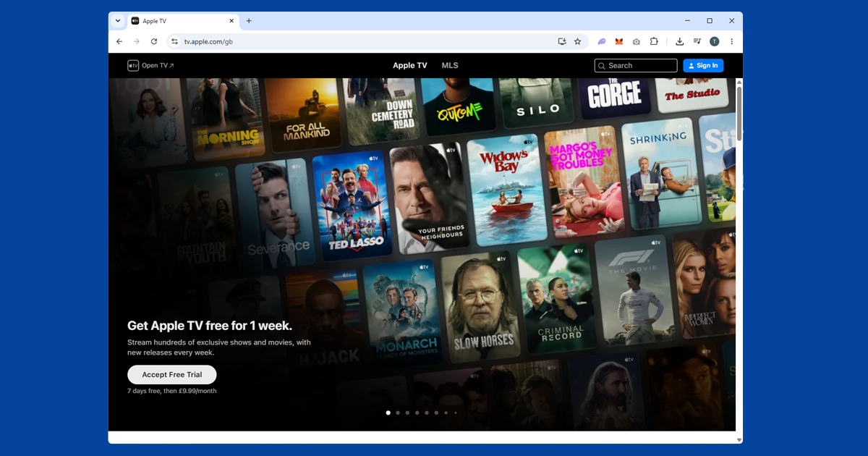The height and width of the screenshot is (456, 868).
Task: Select the fifth carousel dot
Action: [x=427, y=413]
